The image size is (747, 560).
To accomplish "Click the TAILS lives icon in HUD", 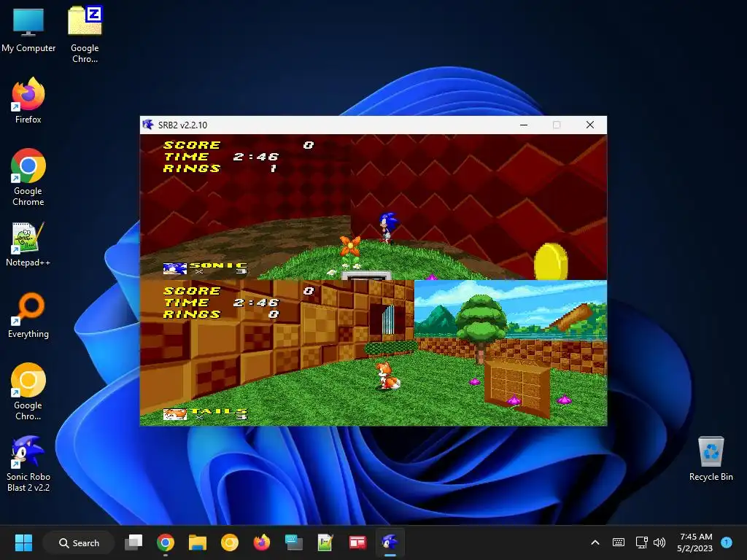I will pos(174,415).
